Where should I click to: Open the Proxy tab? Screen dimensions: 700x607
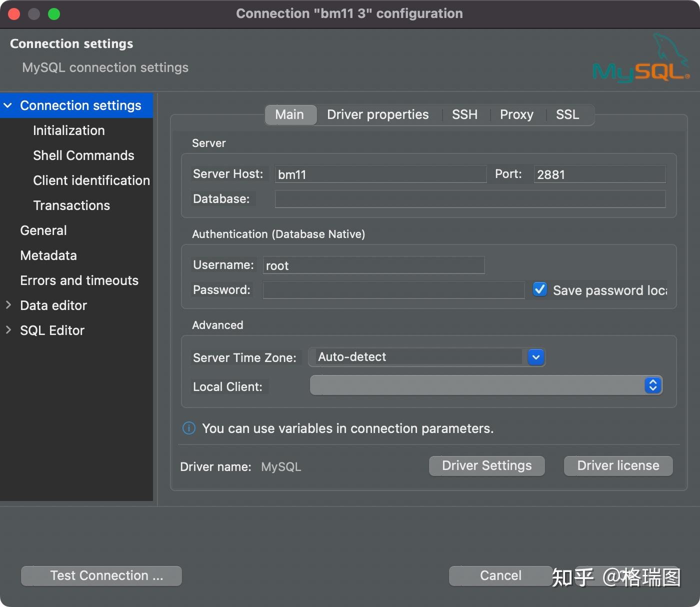click(516, 114)
